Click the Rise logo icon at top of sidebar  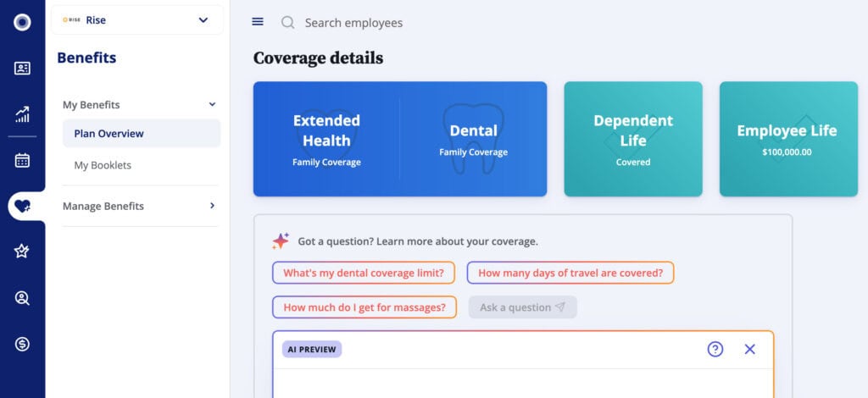click(x=22, y=22)
